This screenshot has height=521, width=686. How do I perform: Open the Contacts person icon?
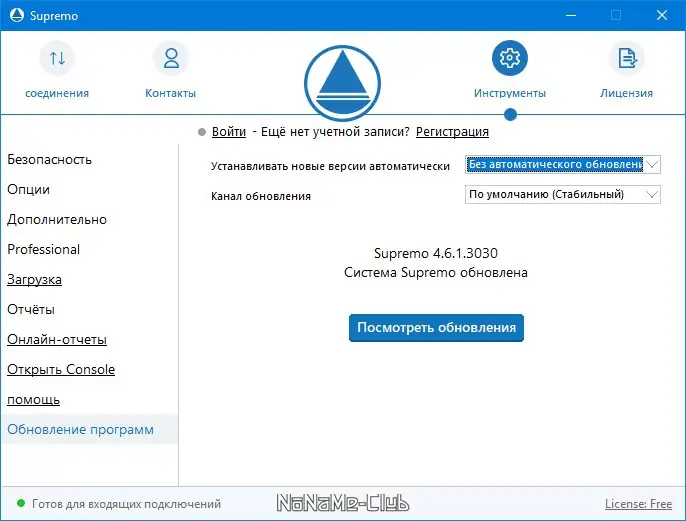click(171, 58)
